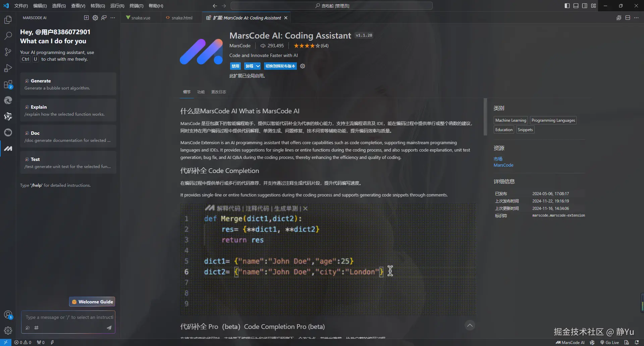Screen dimensions: 644x346
Task: Click the MarsCode publisher name link
Action: pos(240,46)
